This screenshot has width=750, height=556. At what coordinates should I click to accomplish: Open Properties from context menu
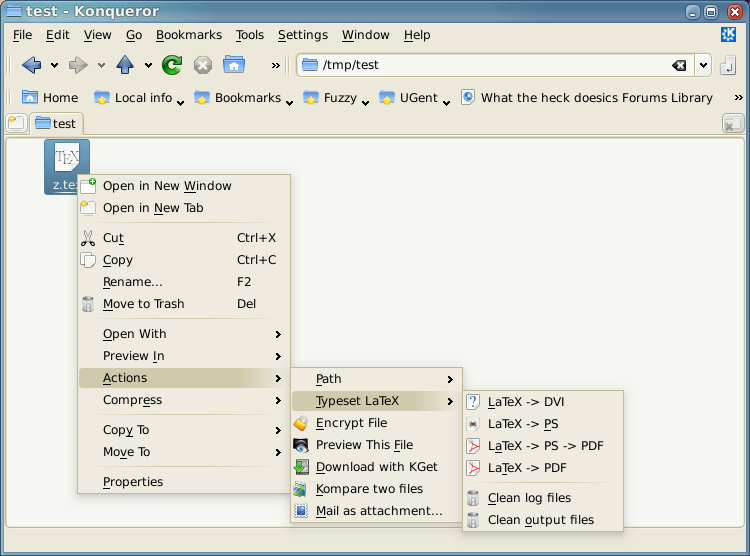point(184,482)
